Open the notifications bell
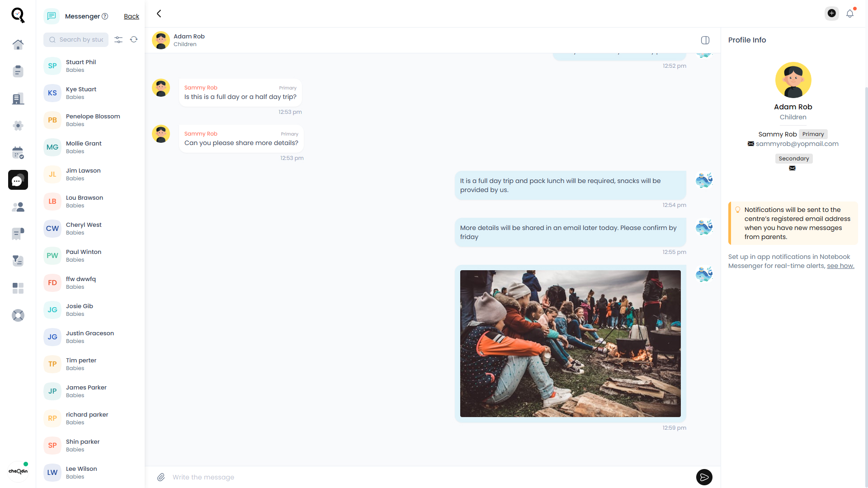Viewport: 868px width, 488px height. point(850,14)
